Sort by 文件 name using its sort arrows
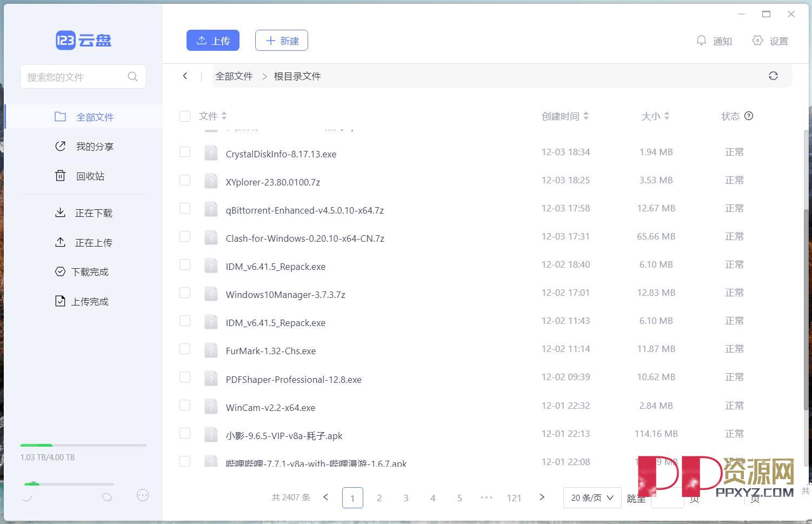The image size is (812, 524). click(224, 116)
